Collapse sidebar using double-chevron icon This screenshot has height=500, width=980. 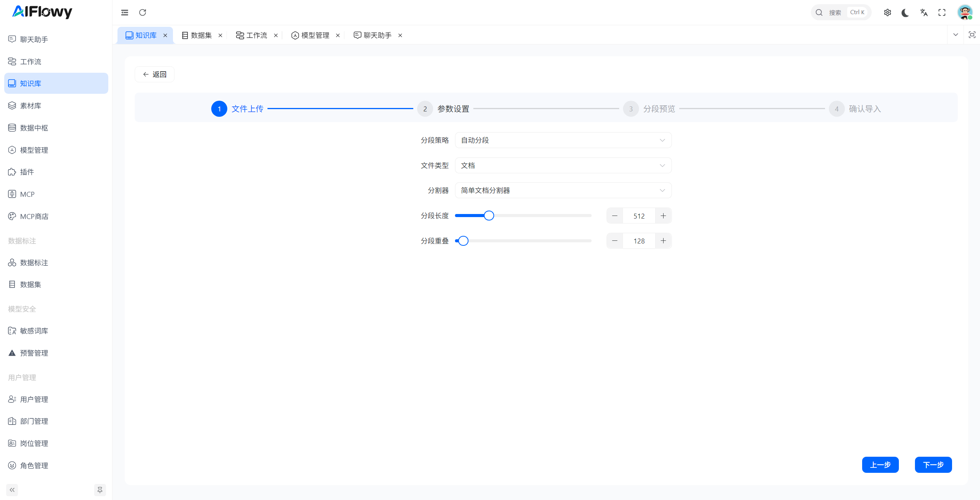click(x=12, y=490)
